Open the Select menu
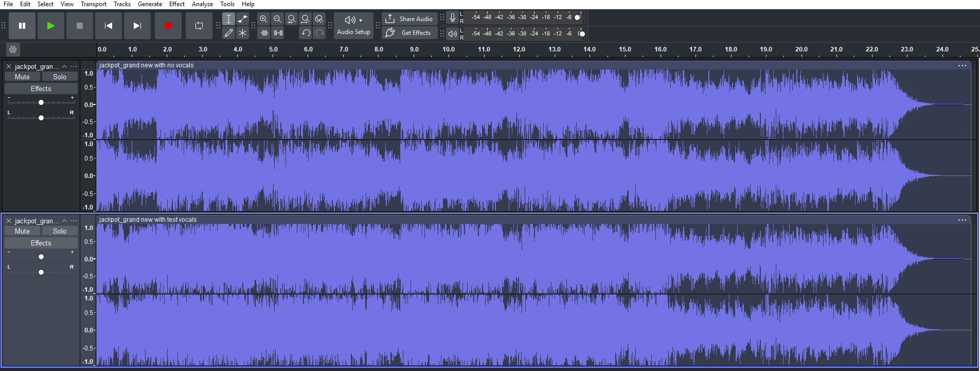Screen dimensions: 980x371 45,4
